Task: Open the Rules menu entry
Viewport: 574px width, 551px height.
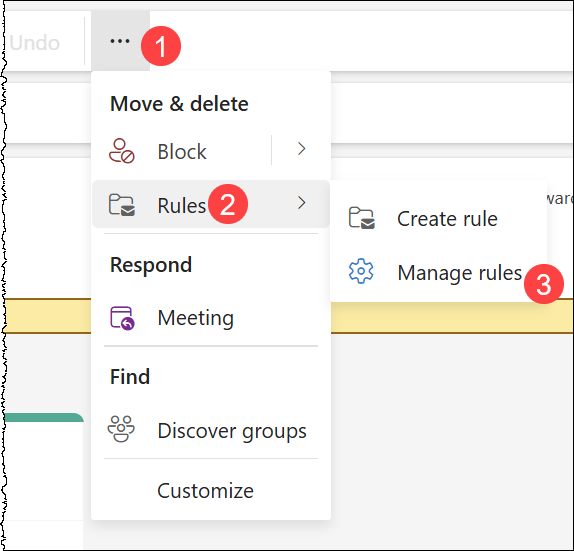Action: pos(211,204)
